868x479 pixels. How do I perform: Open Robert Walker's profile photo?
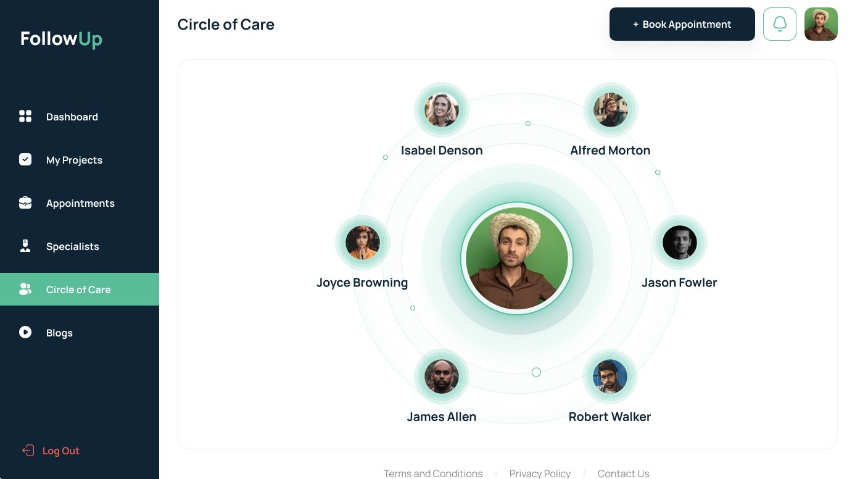(x=610, y=377)
